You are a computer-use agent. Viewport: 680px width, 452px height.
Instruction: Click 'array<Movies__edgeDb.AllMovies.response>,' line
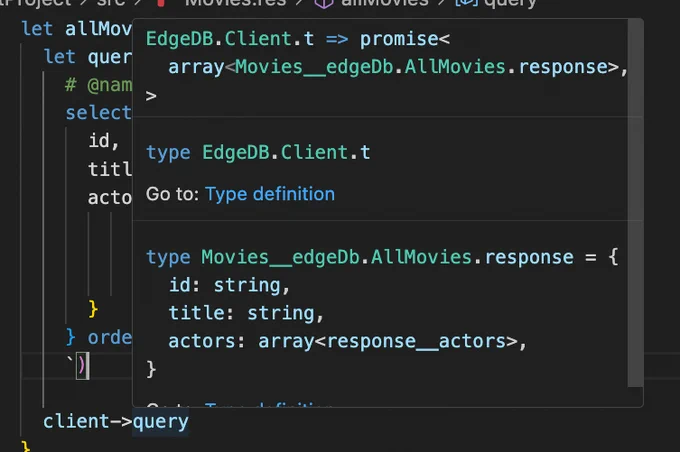pos(398,67)
